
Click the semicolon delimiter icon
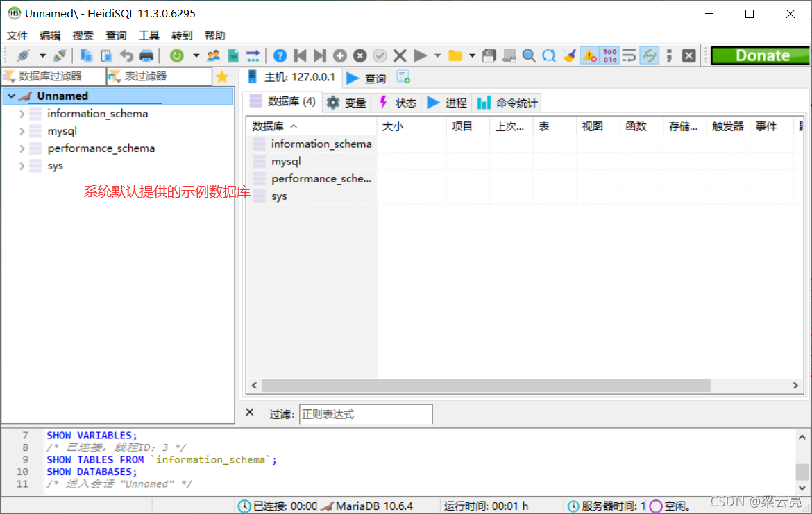pos(669,55)
